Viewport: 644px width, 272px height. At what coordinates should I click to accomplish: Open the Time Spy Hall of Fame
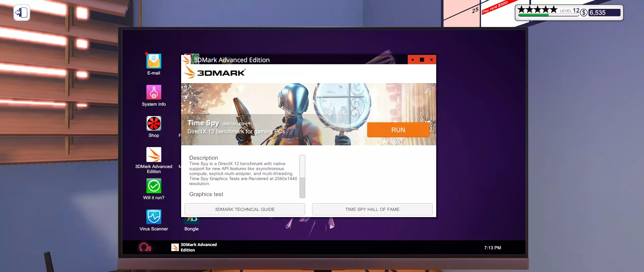click(x=372, y=209)
